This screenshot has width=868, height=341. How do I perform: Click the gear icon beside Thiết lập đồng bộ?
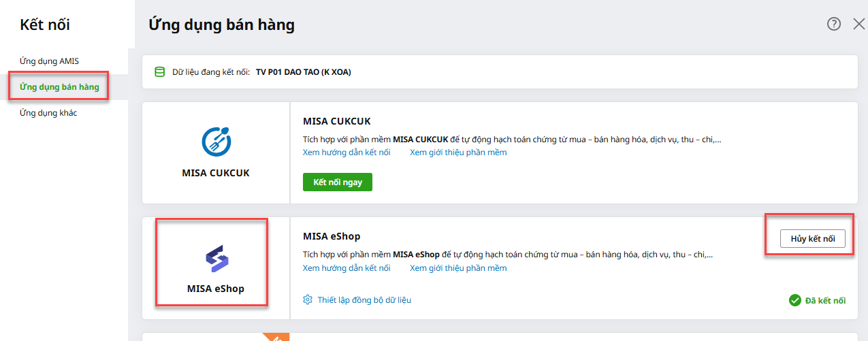308,299
